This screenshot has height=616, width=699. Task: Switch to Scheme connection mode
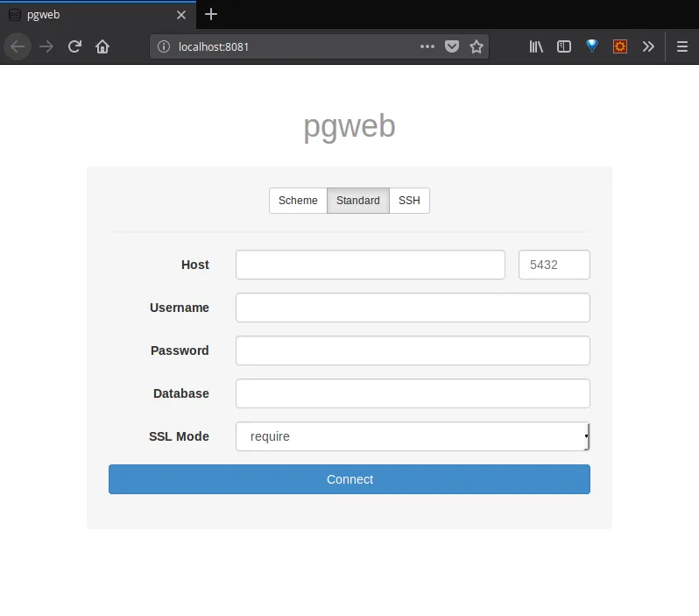[x=298, y=201]
